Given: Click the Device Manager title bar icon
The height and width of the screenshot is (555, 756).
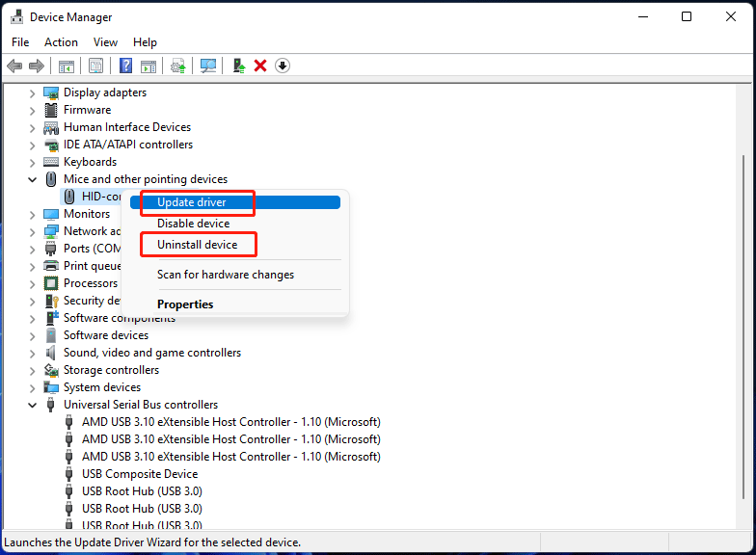Looking at the screenshot, I should (x=17, y=17).
